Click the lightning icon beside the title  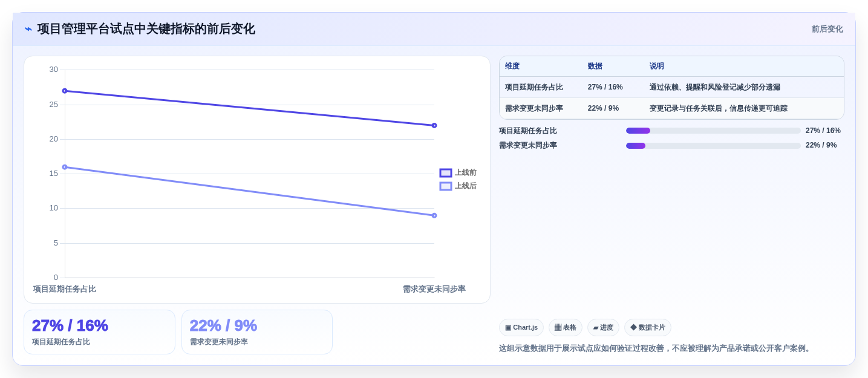tap(28, 29)
